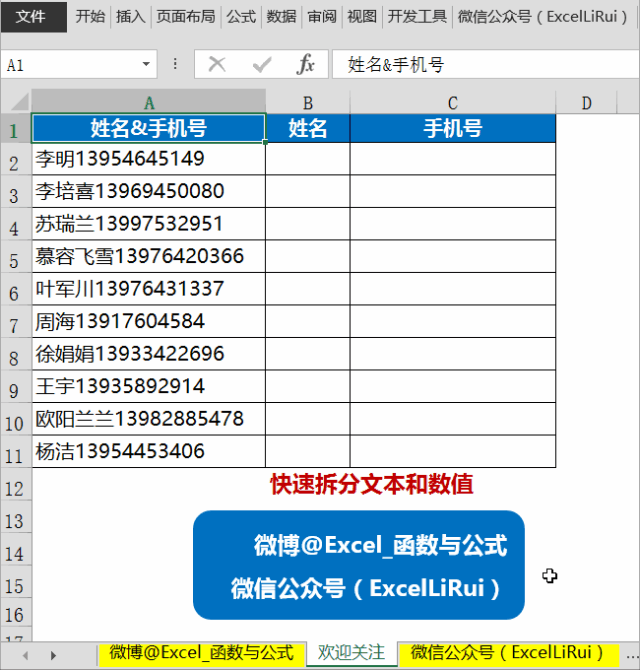Viewport: 640px width, 670px height.
Task: Click the formula bar confirm checkmark icon
Action: coord(261,65)
